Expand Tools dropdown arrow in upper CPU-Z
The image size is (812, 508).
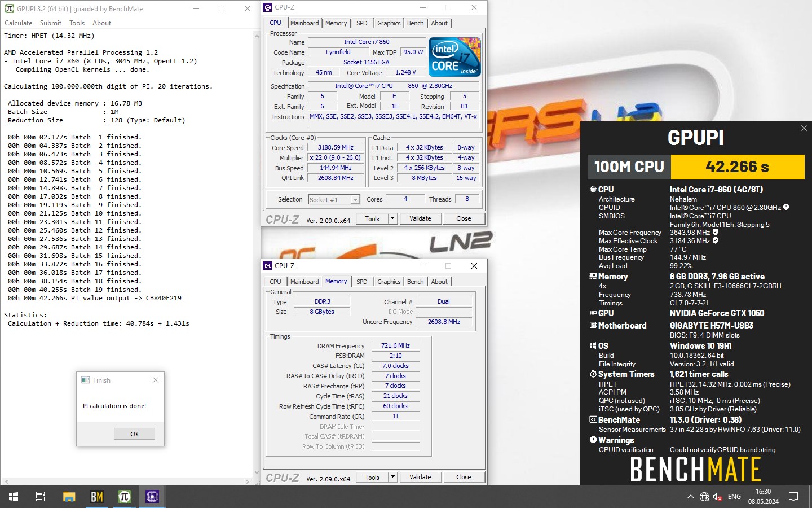coord(393,218)
